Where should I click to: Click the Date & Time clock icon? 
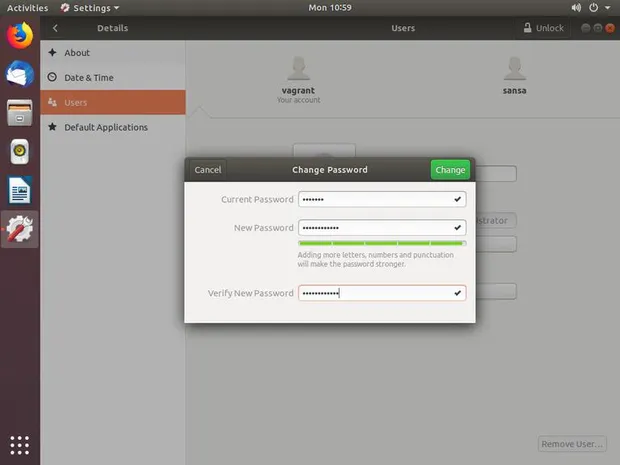pyautogui.click(x=52, y=77)
